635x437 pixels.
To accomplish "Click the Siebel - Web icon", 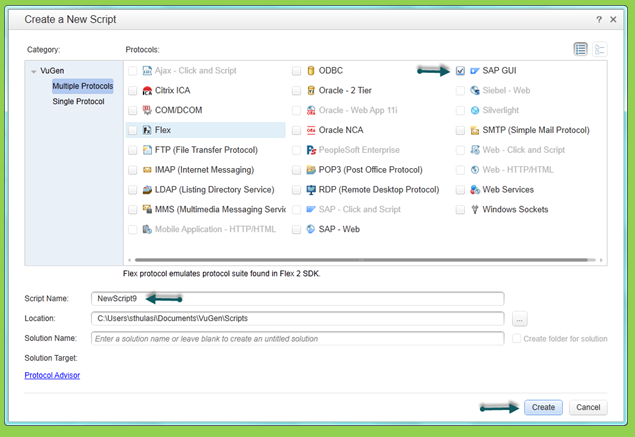I will [x=475, y=91].
